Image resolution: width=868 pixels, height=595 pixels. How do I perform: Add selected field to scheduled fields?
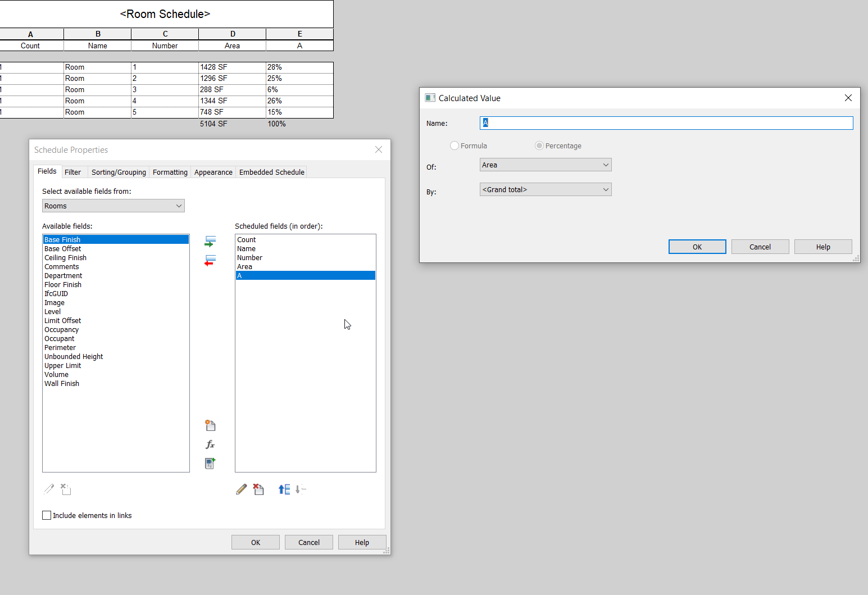pos(210,240)
